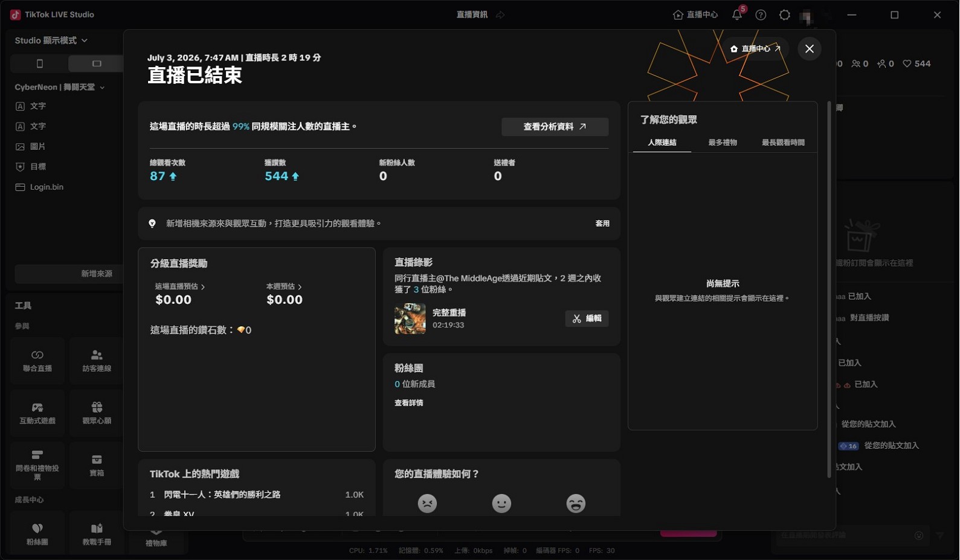This screenshot has height=560, width=960.
Task: Open Studio 顯示模式 dropdown
Action: pos(51,40)
